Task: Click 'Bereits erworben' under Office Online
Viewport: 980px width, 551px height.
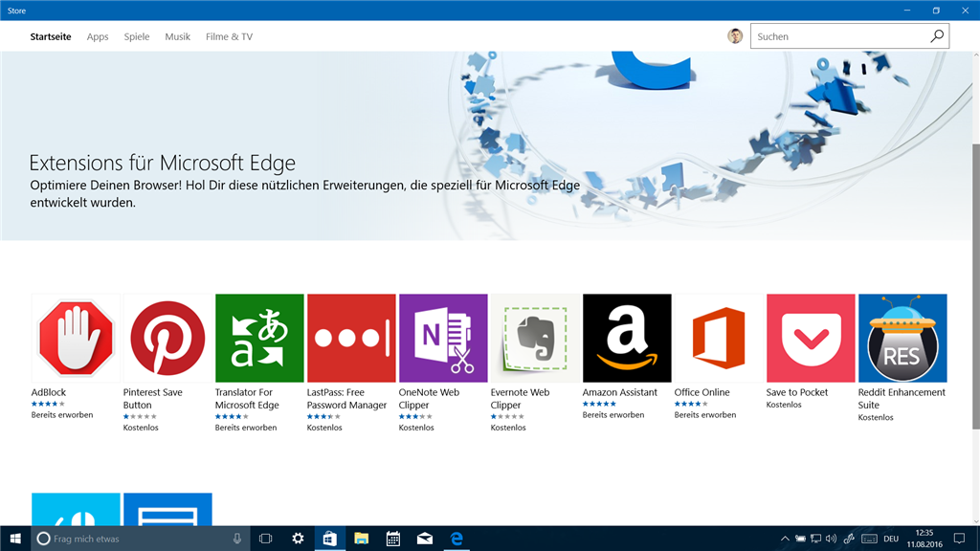Action: (x=705, y=415)
